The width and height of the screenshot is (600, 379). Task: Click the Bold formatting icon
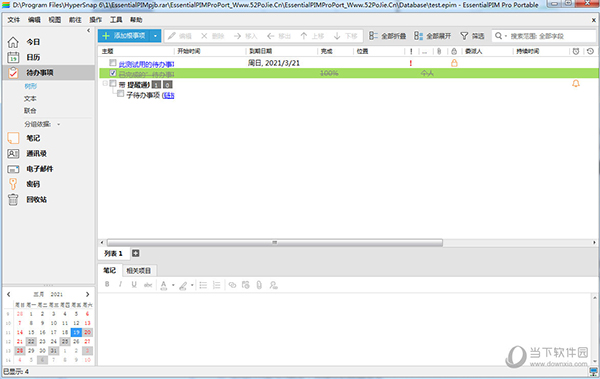coord(107,284)
